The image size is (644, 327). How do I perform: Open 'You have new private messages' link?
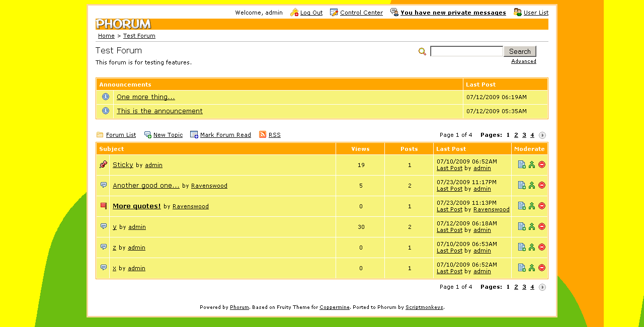453,13
